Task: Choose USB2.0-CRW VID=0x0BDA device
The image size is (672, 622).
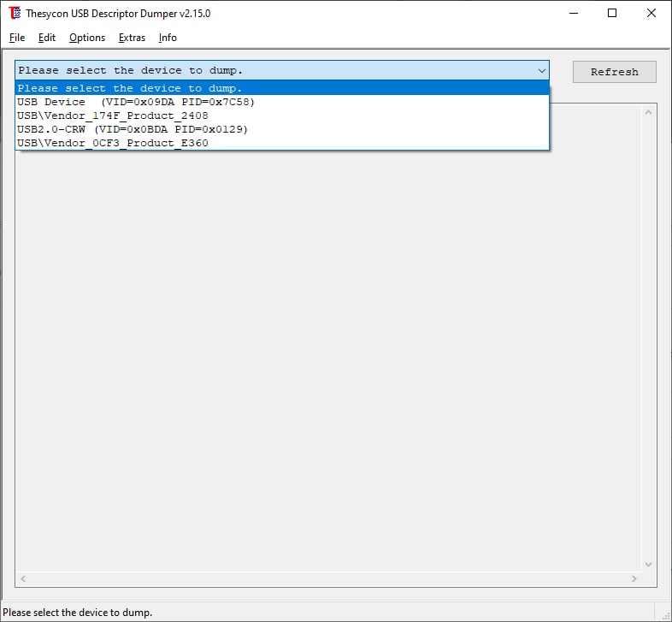Action: [x=282, y=129]
